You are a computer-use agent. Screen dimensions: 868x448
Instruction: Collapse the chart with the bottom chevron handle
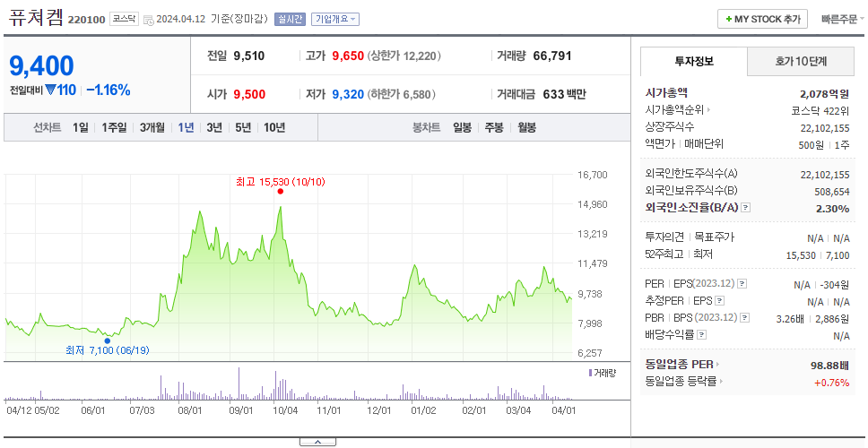click(317, 442)
